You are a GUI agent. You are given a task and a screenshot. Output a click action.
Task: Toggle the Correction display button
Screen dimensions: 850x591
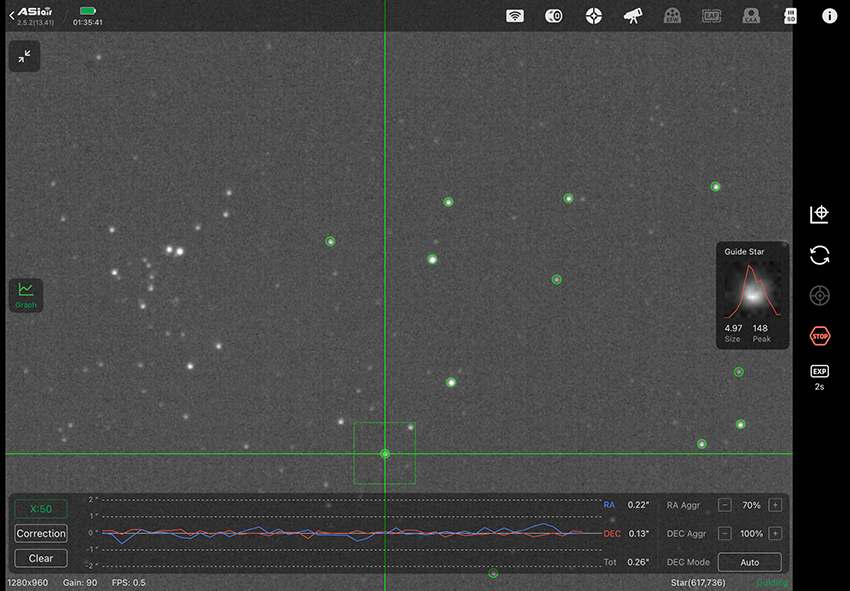click(x=41, y=534)
